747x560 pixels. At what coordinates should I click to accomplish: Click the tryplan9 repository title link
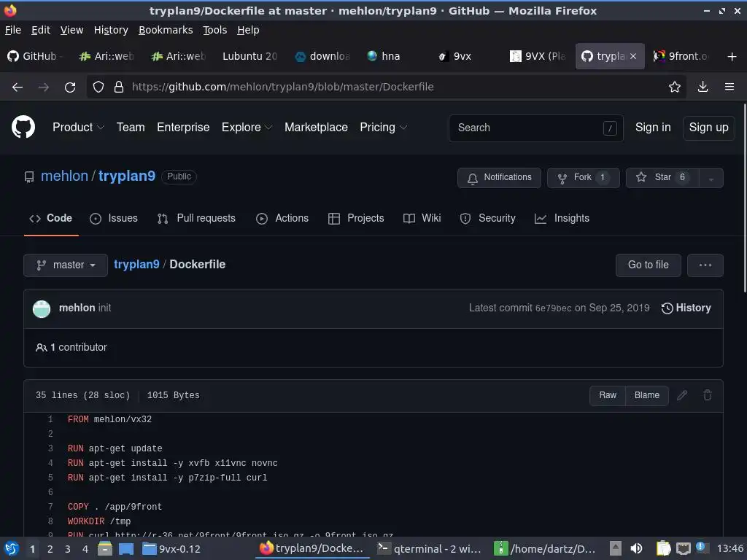tap(127, 176)
